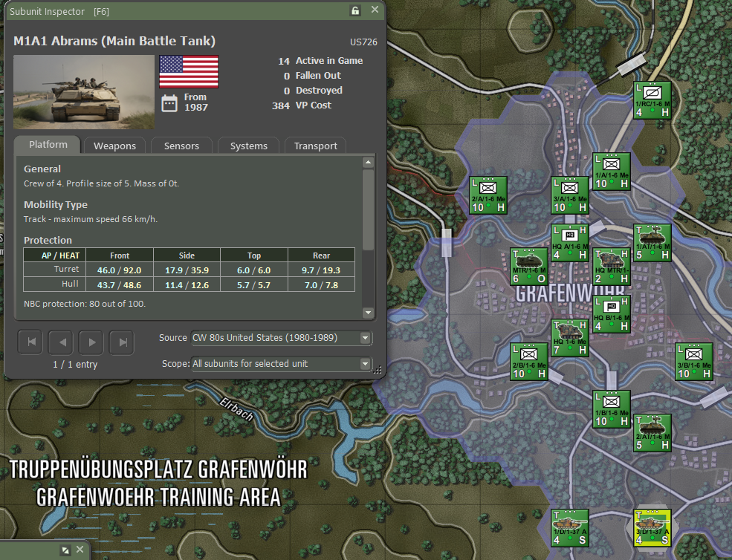Click Turret Side value 17.9 / 35.9
The height and width of the screenshot is (560, 732).
[187, 270]
